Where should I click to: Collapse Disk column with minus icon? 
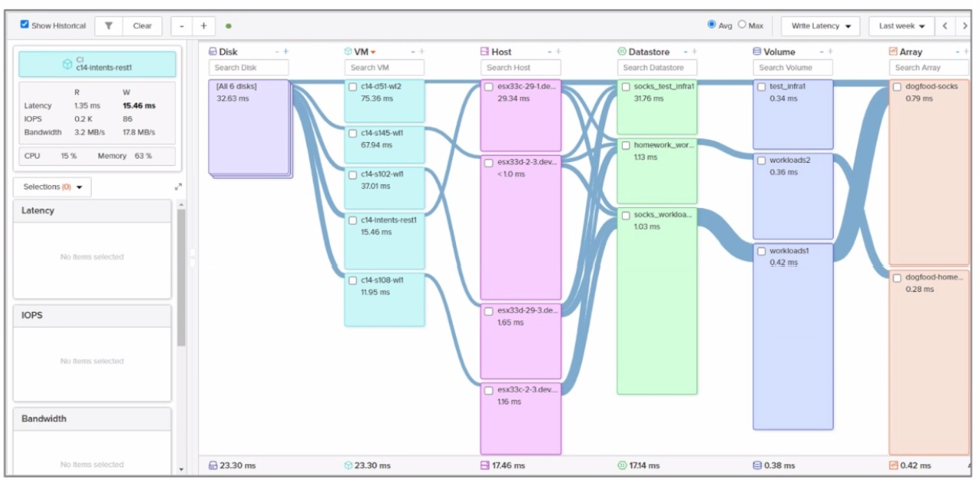(277, 52)
